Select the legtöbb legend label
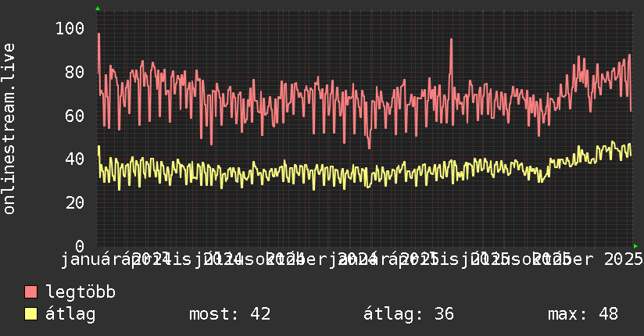644x336 pixels. (80, 291)
